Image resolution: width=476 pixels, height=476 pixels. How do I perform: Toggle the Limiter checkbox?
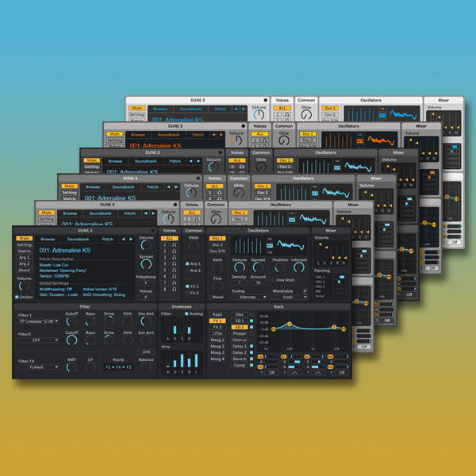pyautogui.click(x=17, y=297)
